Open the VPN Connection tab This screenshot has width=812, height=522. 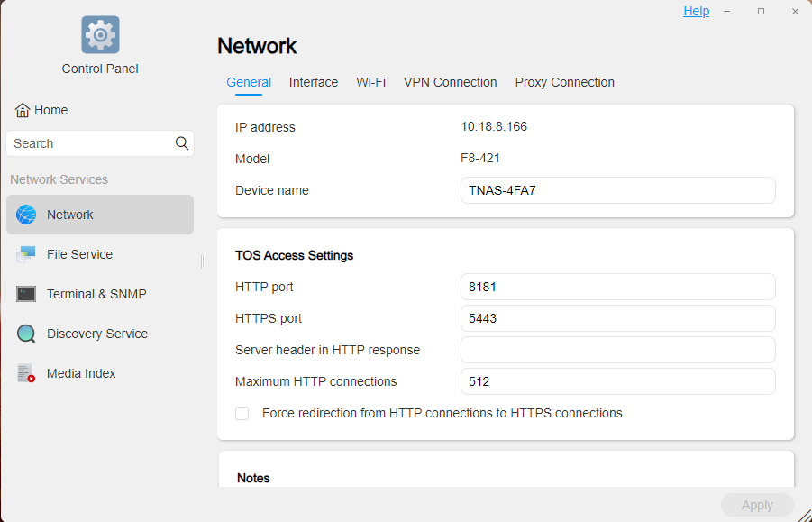tap(450, 82)
